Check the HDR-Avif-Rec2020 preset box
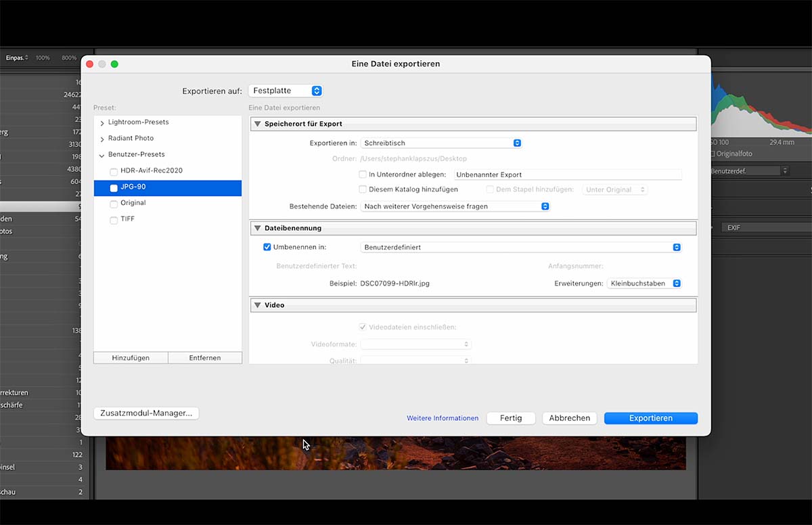This screenshot has height=525, width=812. pos(114,171)
